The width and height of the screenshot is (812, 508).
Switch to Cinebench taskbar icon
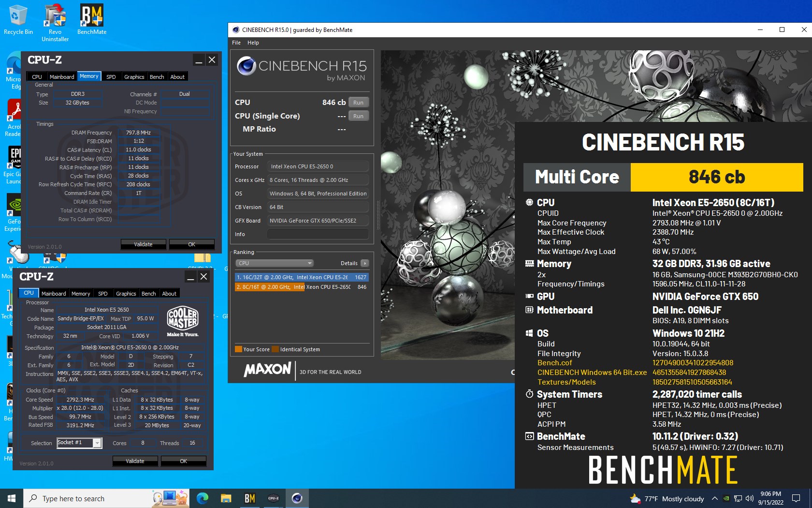point(297,498)
